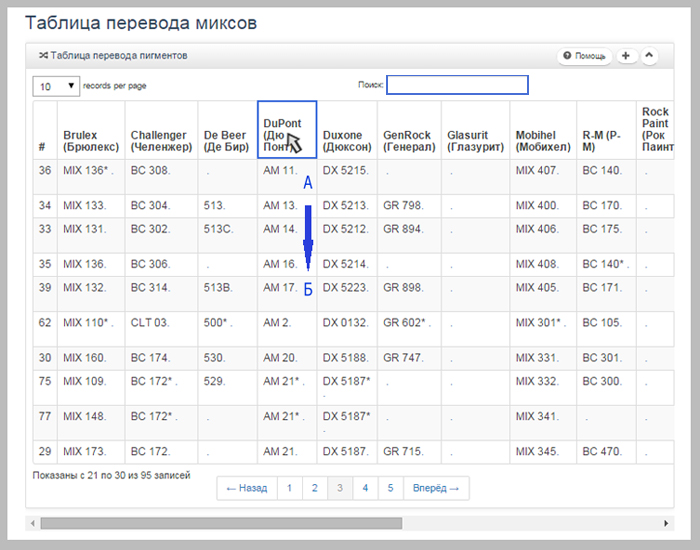Click the shuffle icon beside Таблица перевода пигментов
700x550 pixels.
point(43,55)
